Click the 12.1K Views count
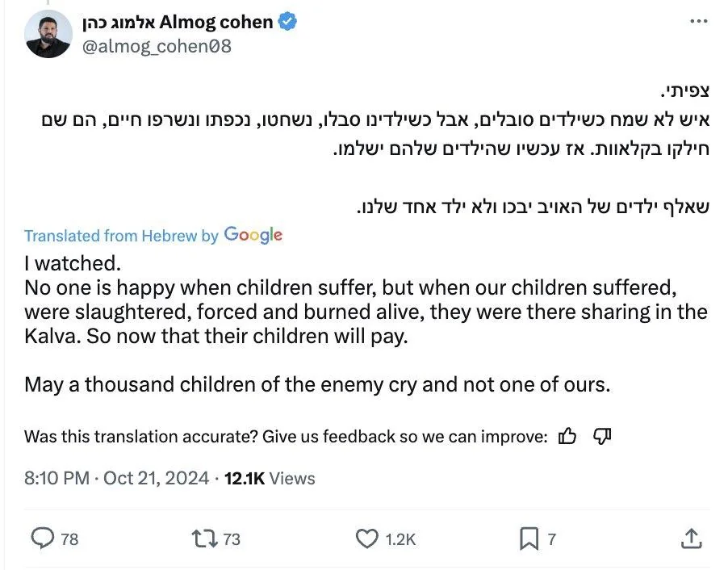The width and height of the screenshot is (728, 570). [269, 479]
